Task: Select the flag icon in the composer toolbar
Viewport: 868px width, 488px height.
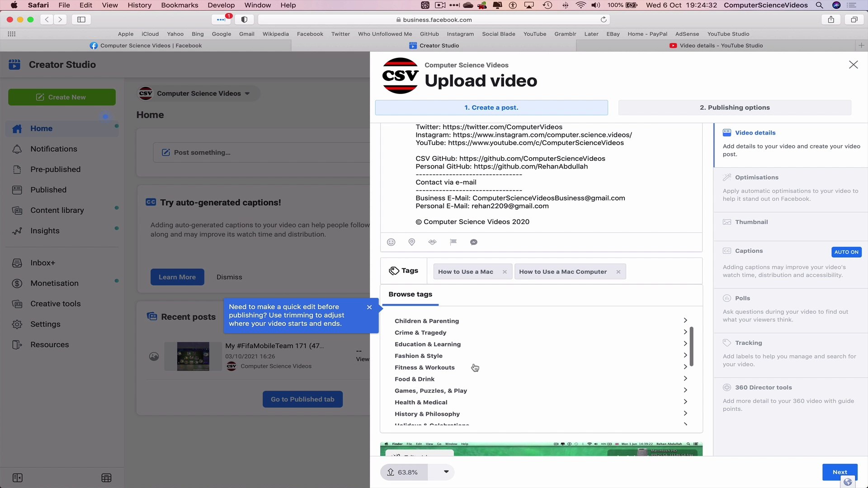Action: tap(453, 242)
